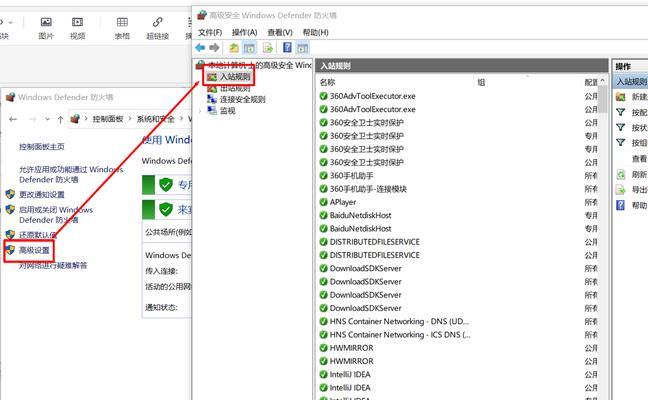
Task: Select the 监视 tree node
Action: click(228, 111)
